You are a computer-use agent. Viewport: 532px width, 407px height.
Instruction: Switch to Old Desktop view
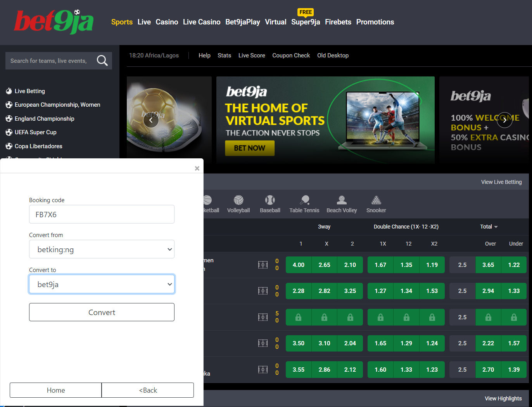click(333, 55)
